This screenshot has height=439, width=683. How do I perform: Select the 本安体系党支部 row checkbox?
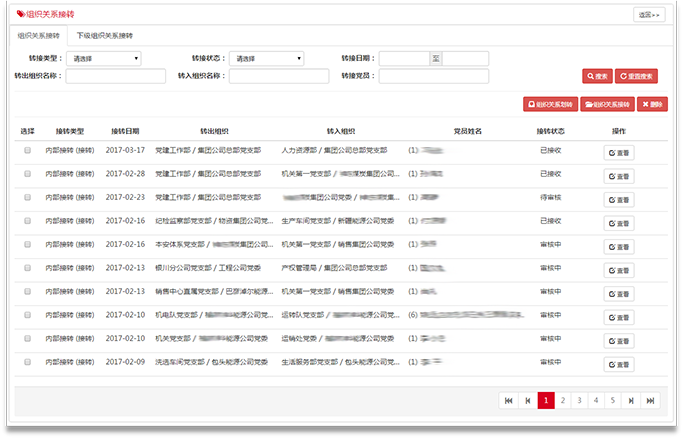click(27, 244)
